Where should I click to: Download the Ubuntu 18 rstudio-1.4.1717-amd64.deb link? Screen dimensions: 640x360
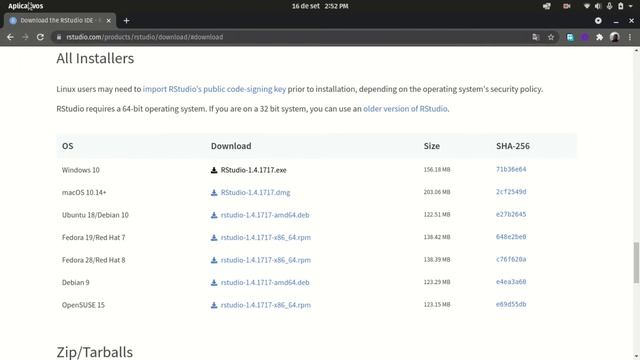(265, 215)
